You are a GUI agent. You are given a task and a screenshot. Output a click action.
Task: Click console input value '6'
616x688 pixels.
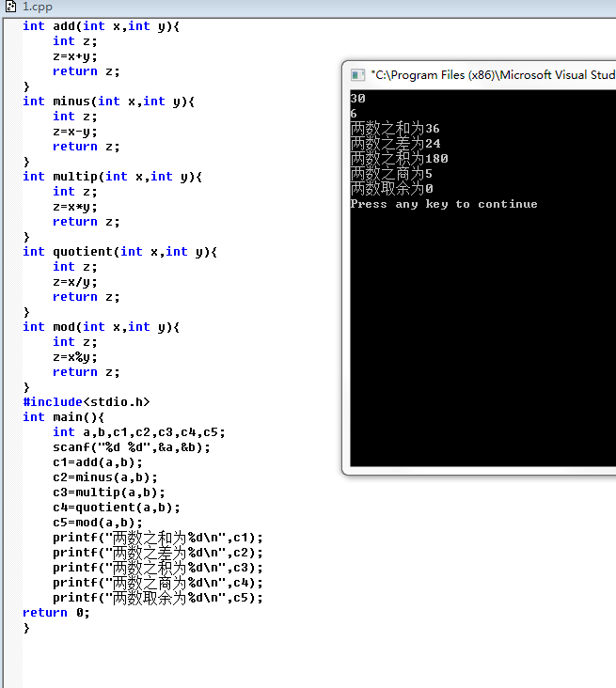click(354, 113)
